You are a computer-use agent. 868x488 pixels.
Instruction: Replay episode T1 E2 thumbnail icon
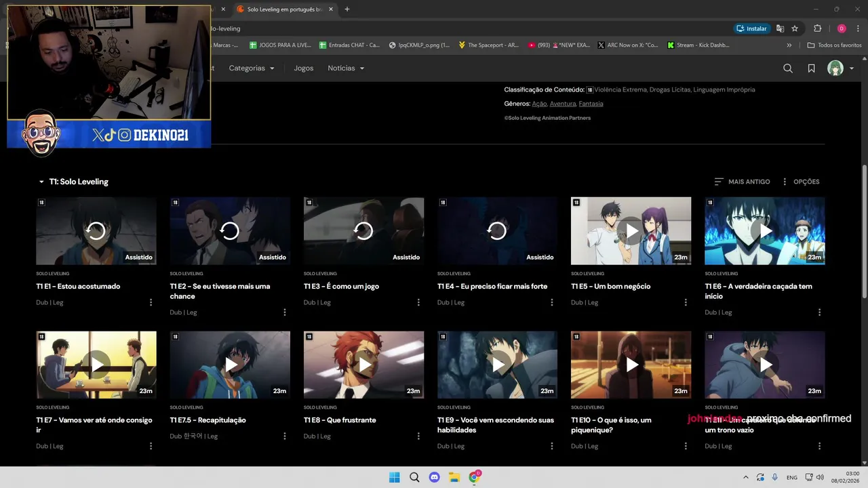(230, 231)
